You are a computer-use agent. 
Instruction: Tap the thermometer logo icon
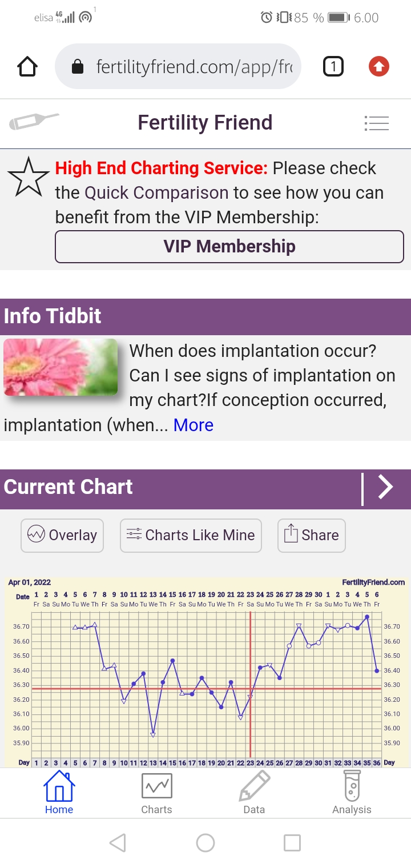(x=34, y=122)
